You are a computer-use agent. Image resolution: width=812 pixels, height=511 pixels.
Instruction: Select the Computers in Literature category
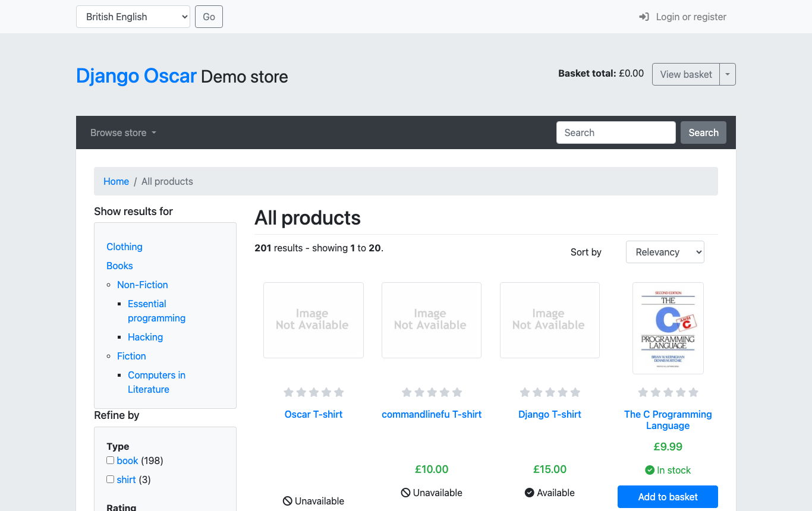[x=156, y=382]
